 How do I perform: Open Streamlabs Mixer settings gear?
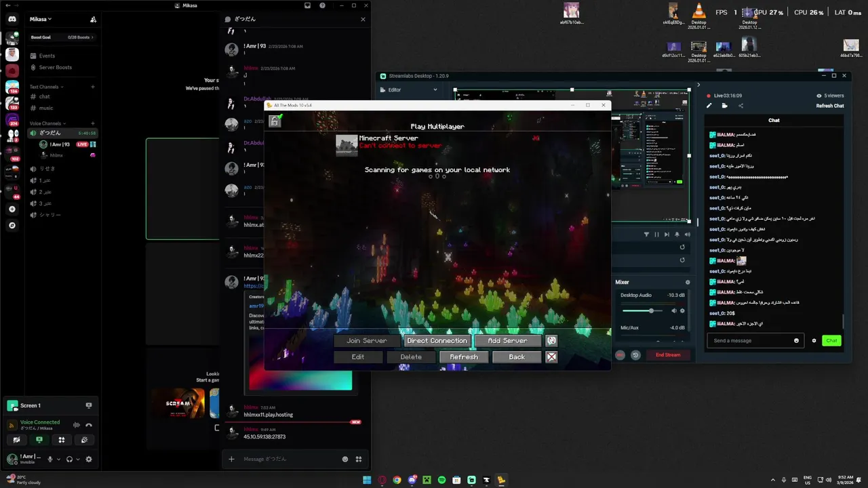688,282
